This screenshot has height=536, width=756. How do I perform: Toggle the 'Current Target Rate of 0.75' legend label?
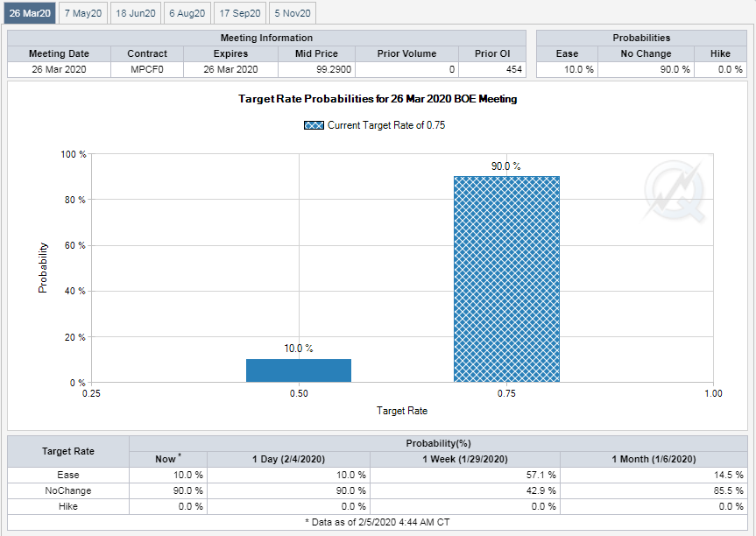click(386, 125)
